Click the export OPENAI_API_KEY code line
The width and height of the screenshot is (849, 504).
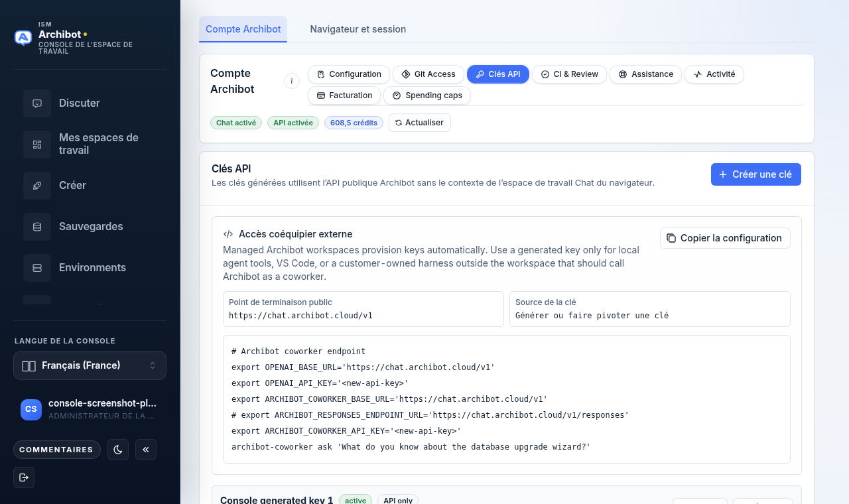[x=320, y=383]
